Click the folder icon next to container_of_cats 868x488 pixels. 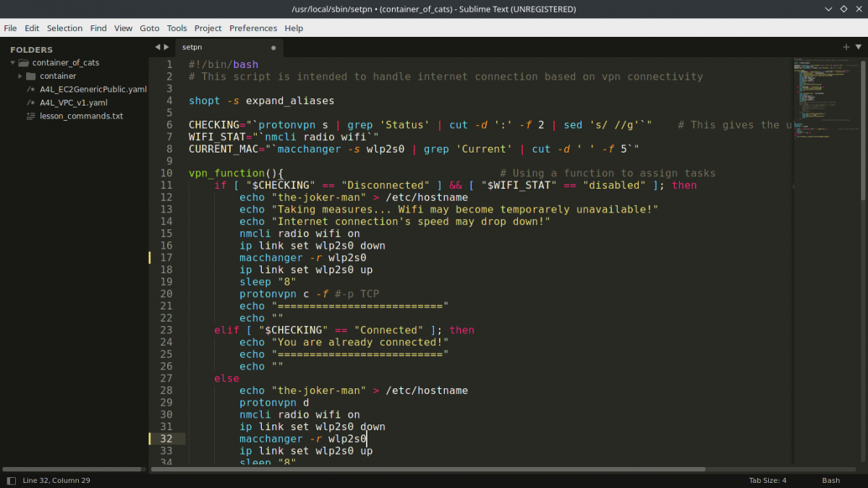tap(24, 62)
